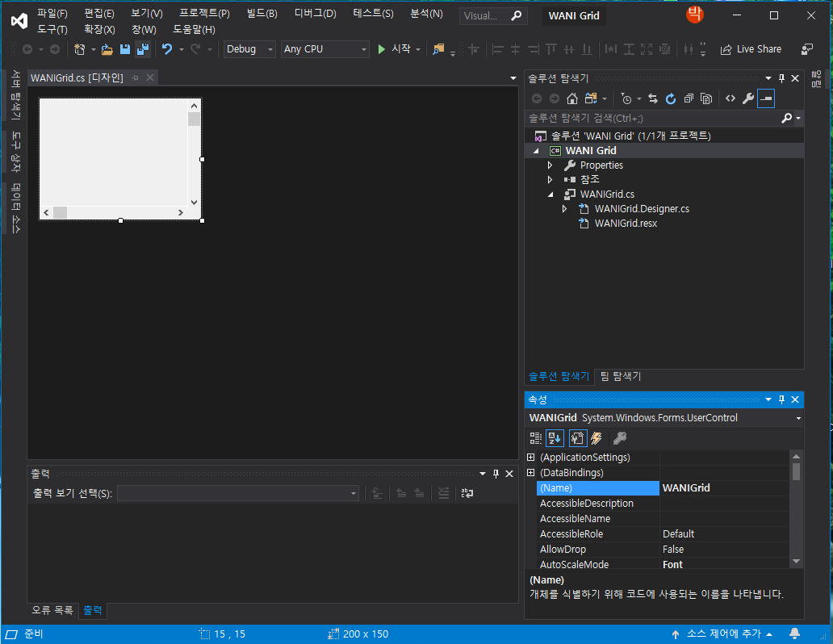Click the Save All toolbar icon
The height and width of the screenshot is (644, 833).
(x=143, y=49)
